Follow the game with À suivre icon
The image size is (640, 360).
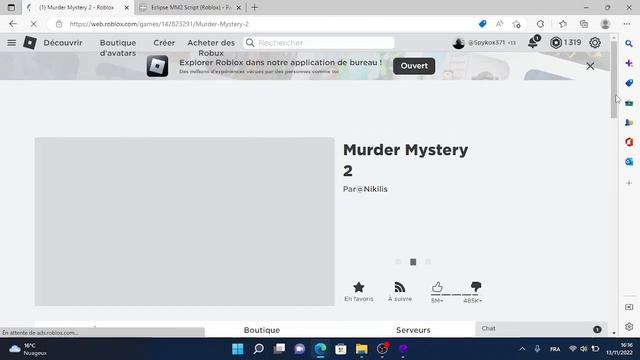tap(400, 287)
